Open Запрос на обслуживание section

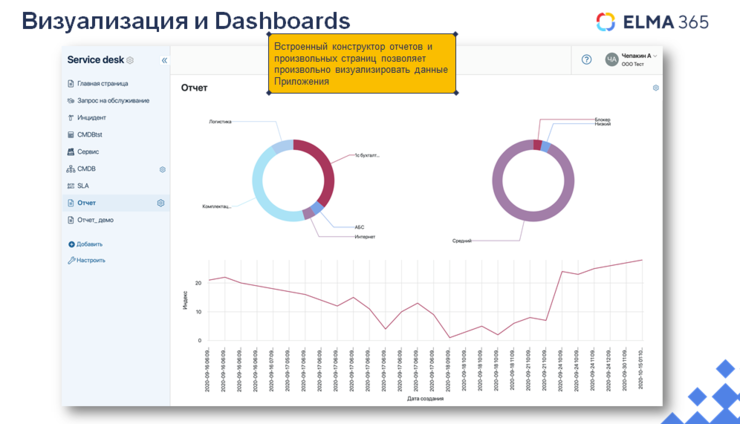click(x=113, y=101)
